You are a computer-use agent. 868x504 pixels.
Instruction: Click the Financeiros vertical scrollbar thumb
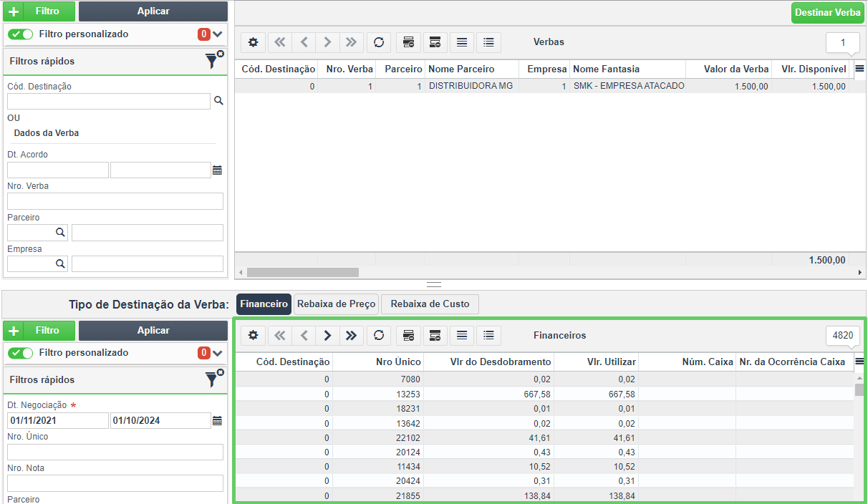tap(859, 390)
